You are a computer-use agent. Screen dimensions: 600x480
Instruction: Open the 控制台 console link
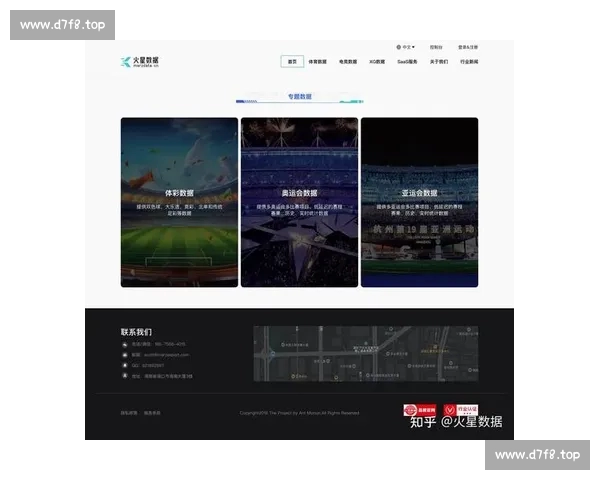click(x=436, y=47)
